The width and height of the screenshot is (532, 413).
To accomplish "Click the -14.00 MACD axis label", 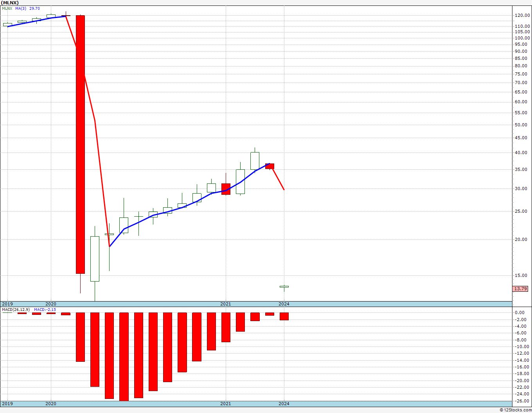I will [522, 360].
